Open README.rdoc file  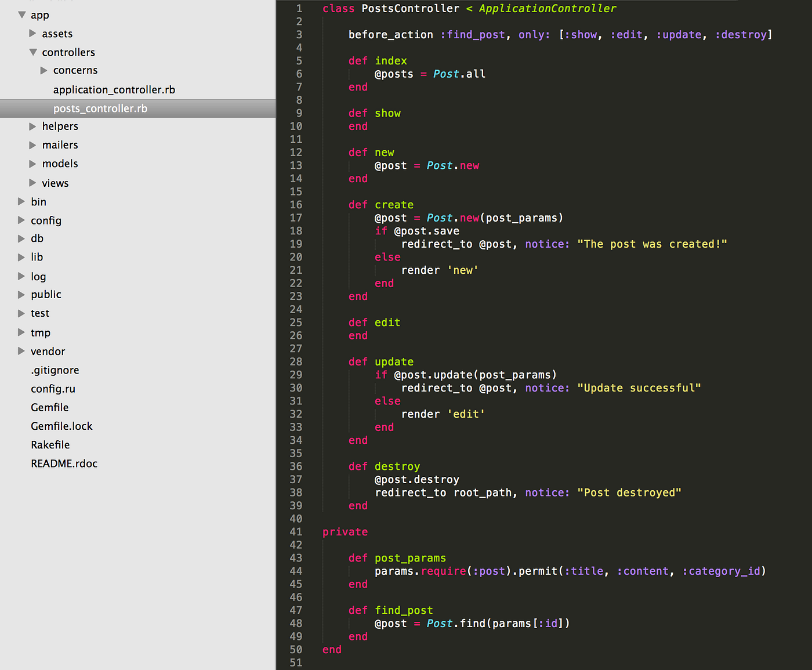[x=64, y=463]
